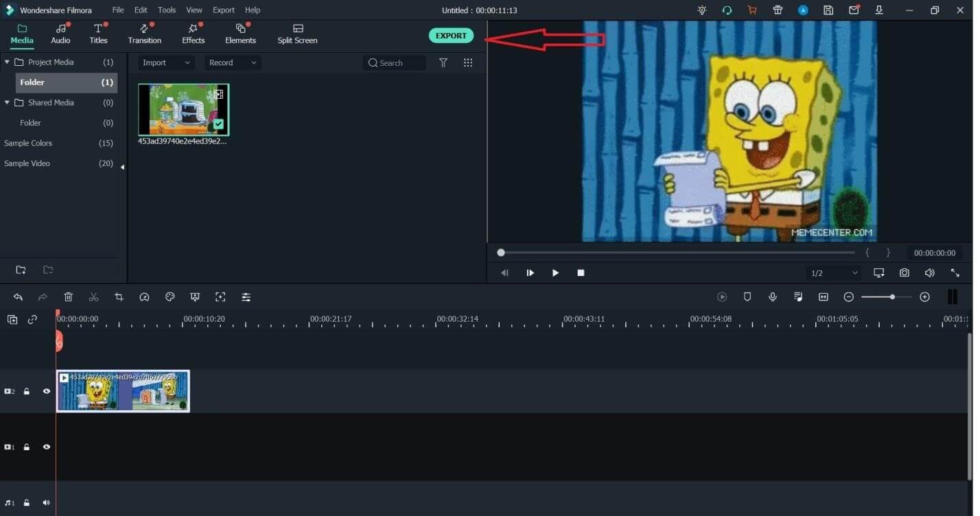The image size is (980, 516).
Task: Open the File menu
Action: click(118, 10)
